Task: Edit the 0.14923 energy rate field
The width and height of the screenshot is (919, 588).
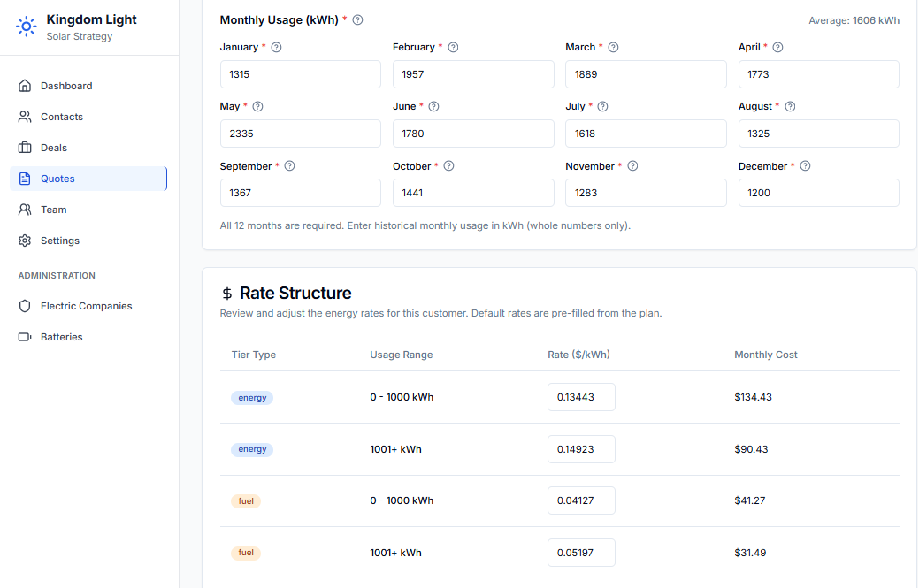Action: 581,449
